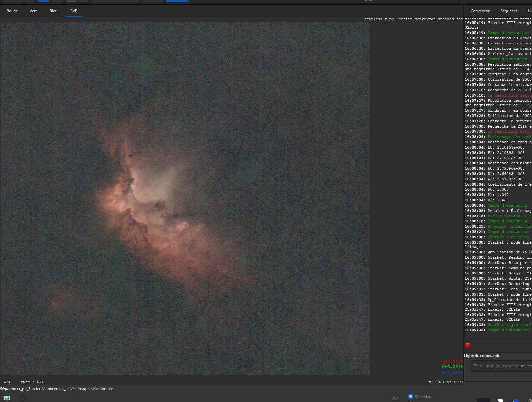Click the blue 'B=0.217%' readout
The height and width of the screenshot is (402, 532).
coord(452,372)
